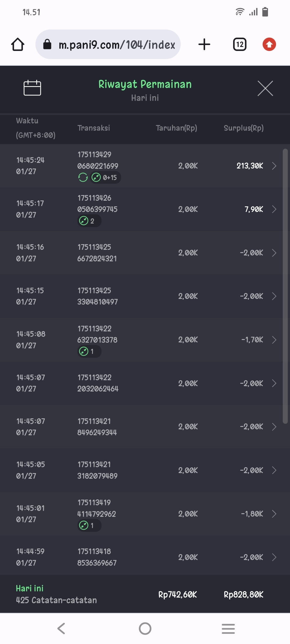Screen dimensions: 290x644
Task: Tap the badge labeled 2 on 0506399745
Action: tap(89, 221)
